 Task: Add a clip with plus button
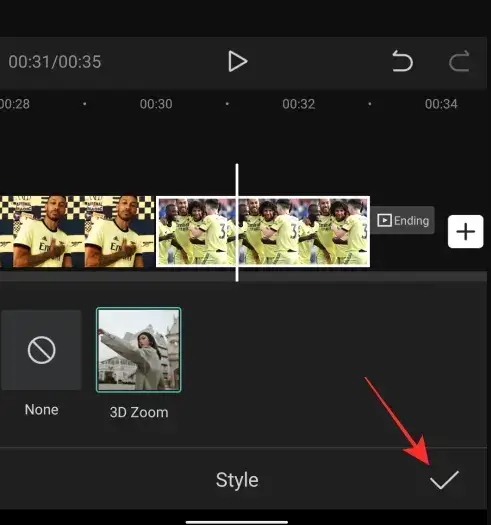coord(466,232)
